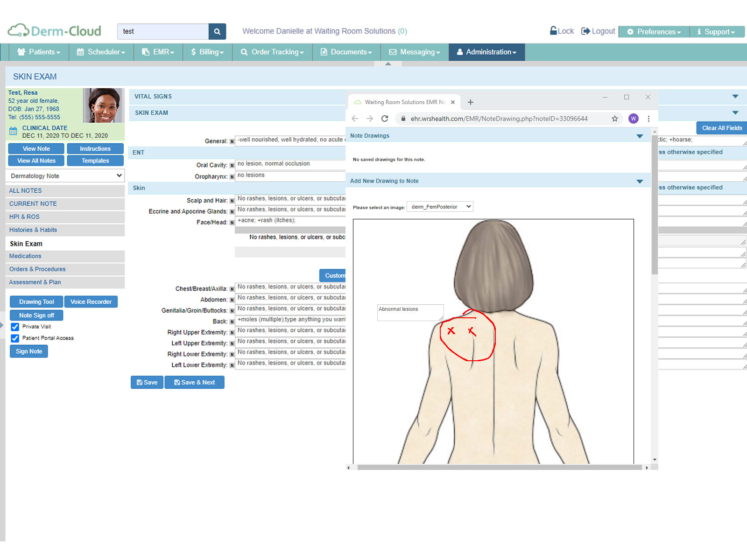Open the Chrome three-dot menu
The height and width of the screenshot is (560, 747).
point(648,119)
